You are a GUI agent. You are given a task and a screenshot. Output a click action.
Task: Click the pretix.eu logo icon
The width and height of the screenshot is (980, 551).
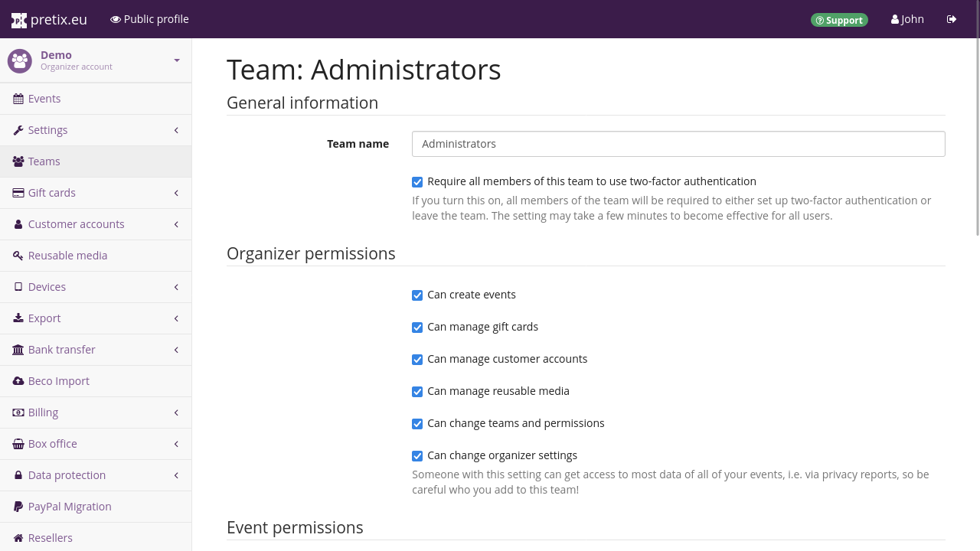[19, 20]
